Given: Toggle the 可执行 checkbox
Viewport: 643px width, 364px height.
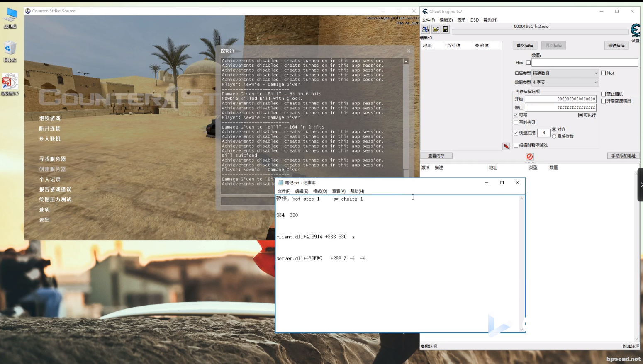Looking at the screenshot, I should pos(580,115).
